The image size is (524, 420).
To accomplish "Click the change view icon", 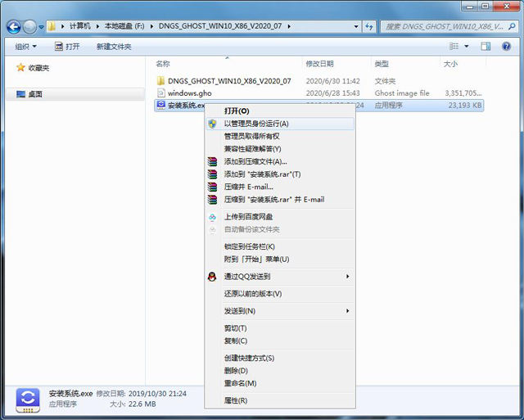I will point(454,46).
